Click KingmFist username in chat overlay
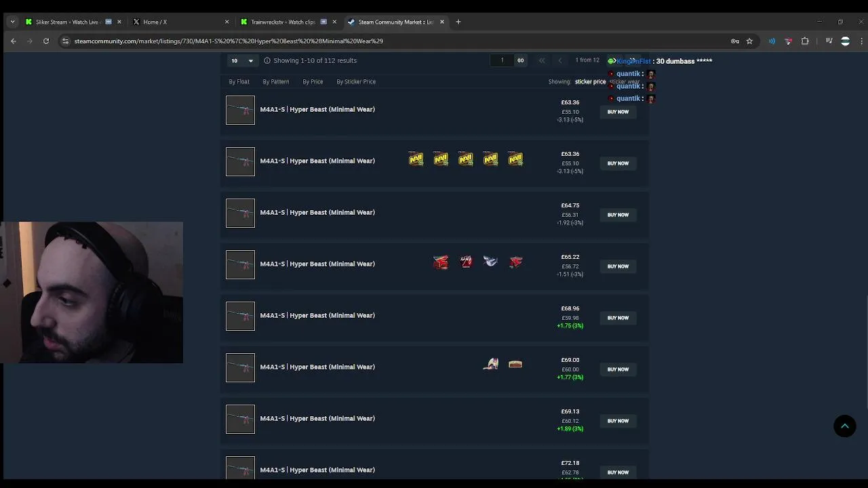The image size is (868, 488). [633, 61]
